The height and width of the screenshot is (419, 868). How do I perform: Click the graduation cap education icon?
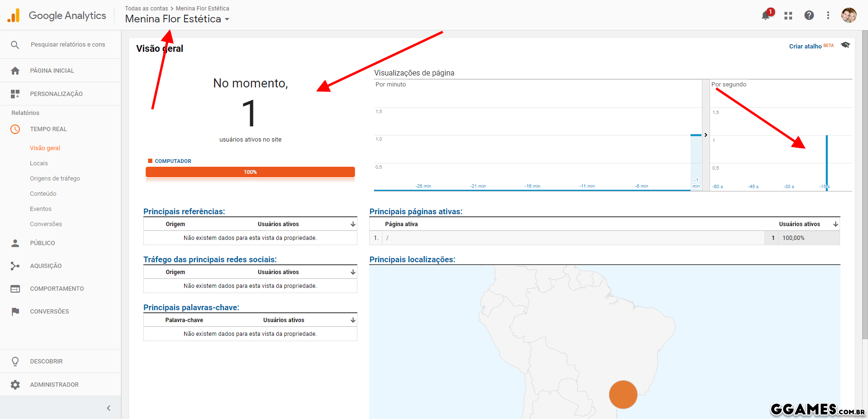pos(845,45)
